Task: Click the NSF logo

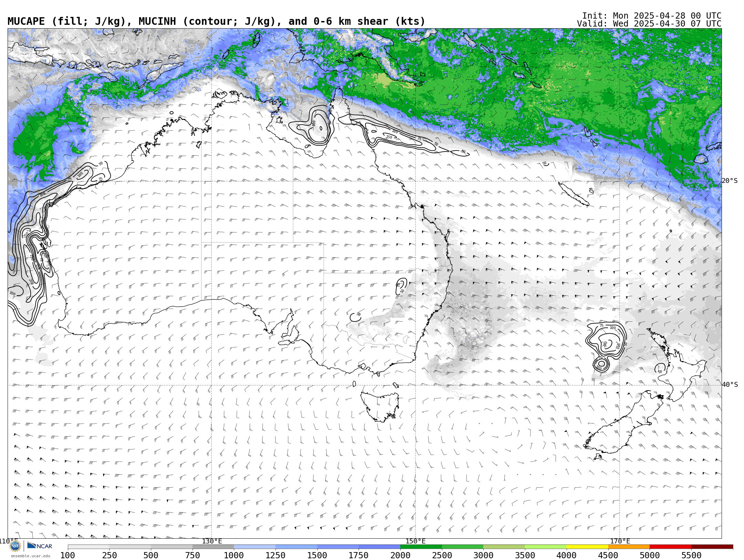Action: (x=15, y=546)
